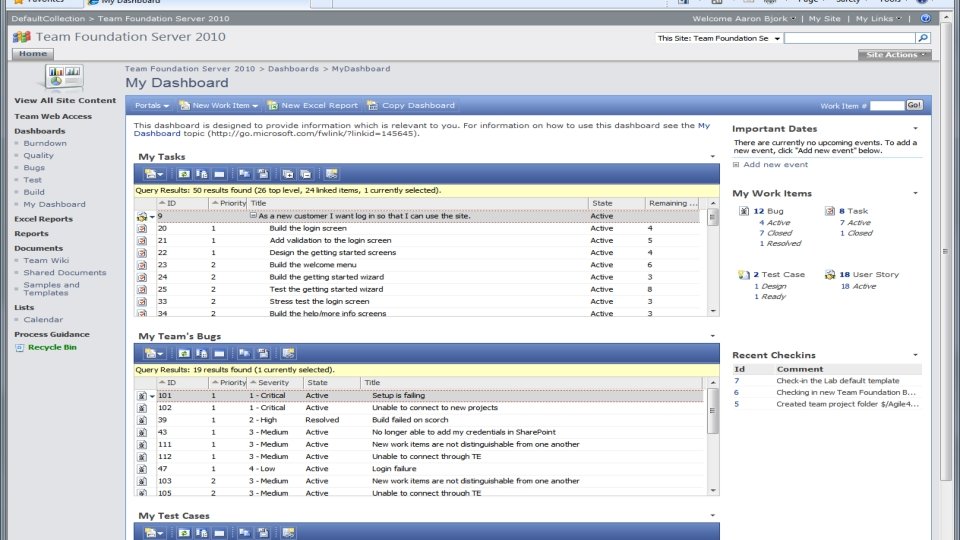Click New Excel Report in the dashboard toolbar
The image size is (960, 540).
pyautogui.click(x=312, y=105)
